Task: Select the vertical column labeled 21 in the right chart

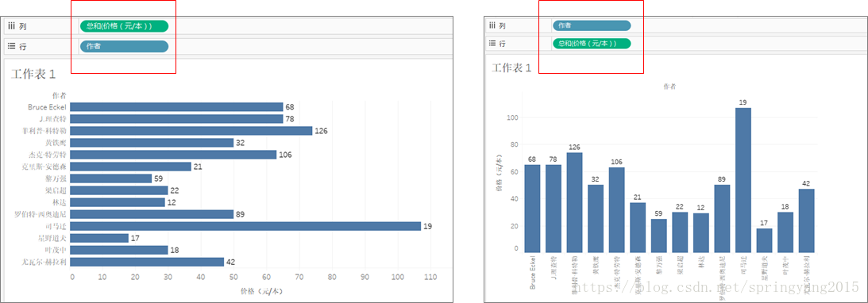Action: coord(638,227)
